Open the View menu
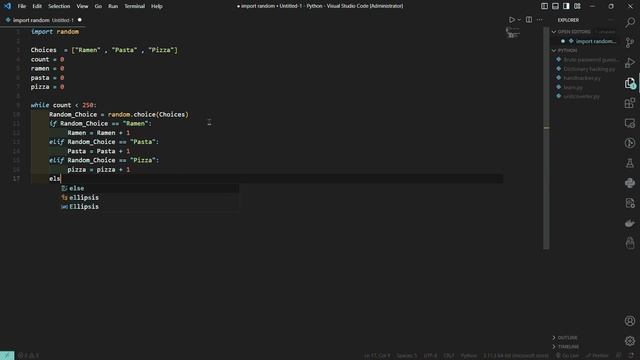The width and height of the screenshot is (640, 360). (82, 6)
